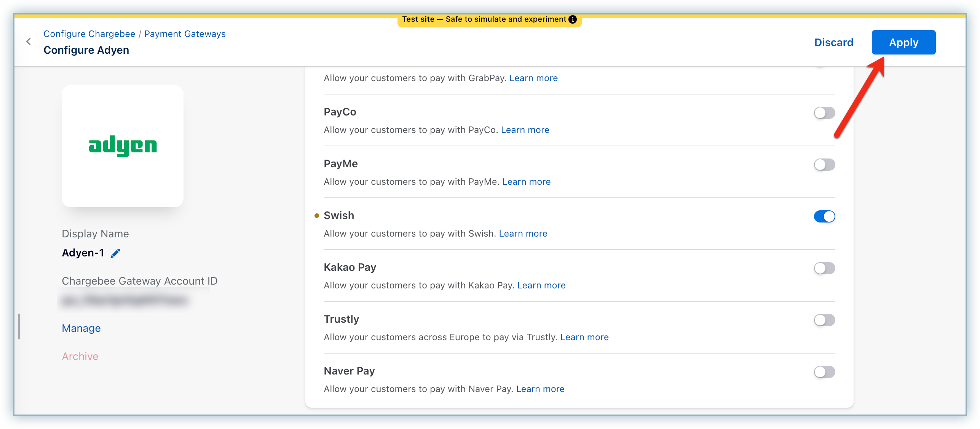Open Swish Learn more link
This screenshot has height=429, width=980.
pos(523,234)
